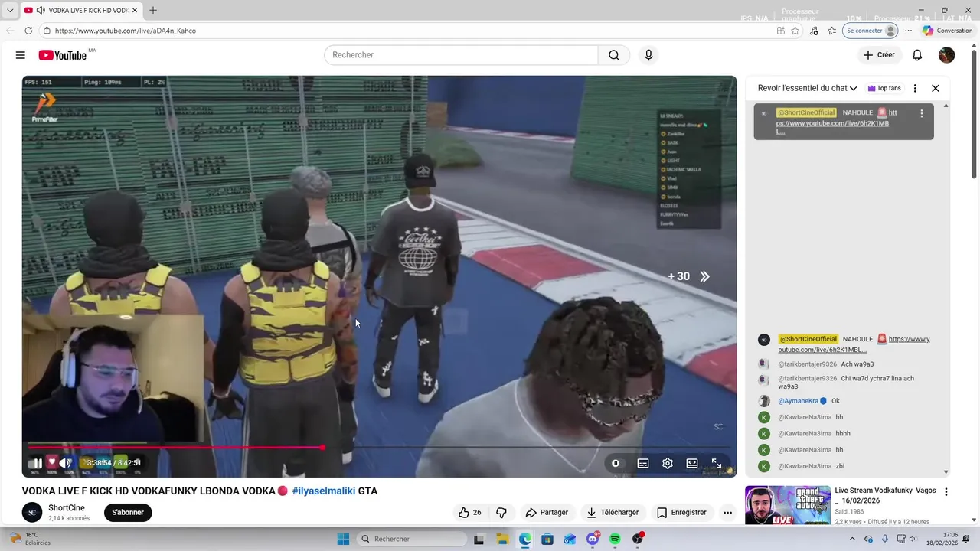Show Top fans leaderboard
This screenshot has height=551, width=980.
[884, 88]
